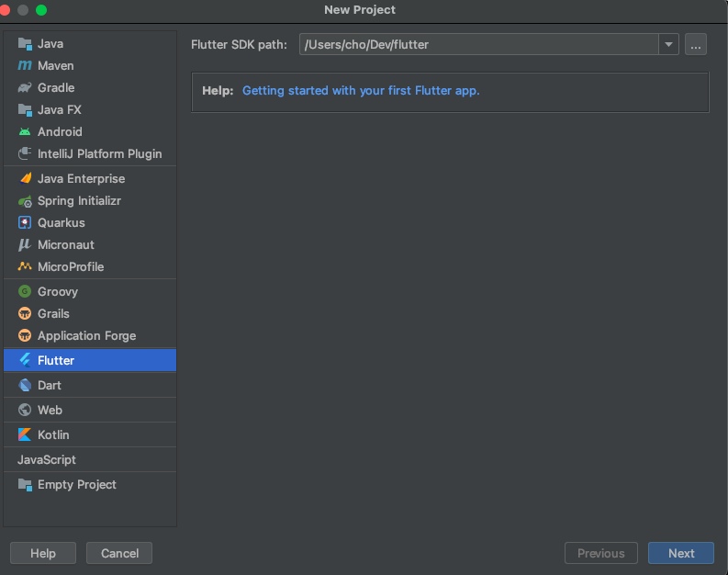Viewport: 728px width, 575px height.
Task: Choose Micronaut label
Action: (66, 244)
